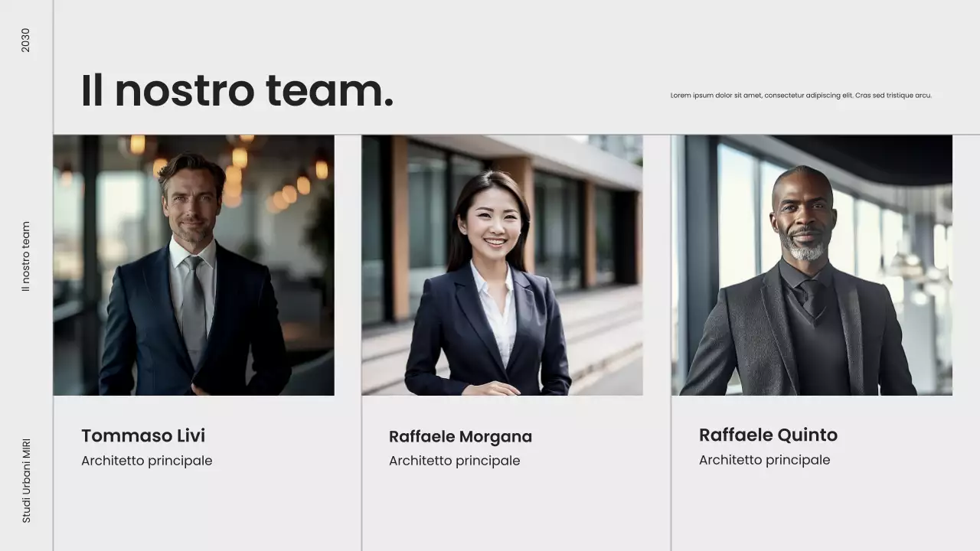
Task: Click Raffaele Quinto's portrait photo
Action: tap(812, 266)
